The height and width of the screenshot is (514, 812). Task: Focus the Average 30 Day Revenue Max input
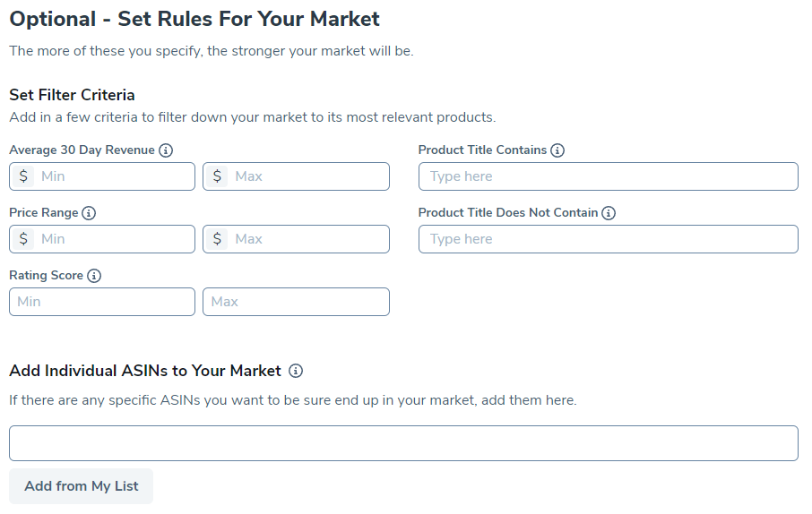(x=307, y=176)
